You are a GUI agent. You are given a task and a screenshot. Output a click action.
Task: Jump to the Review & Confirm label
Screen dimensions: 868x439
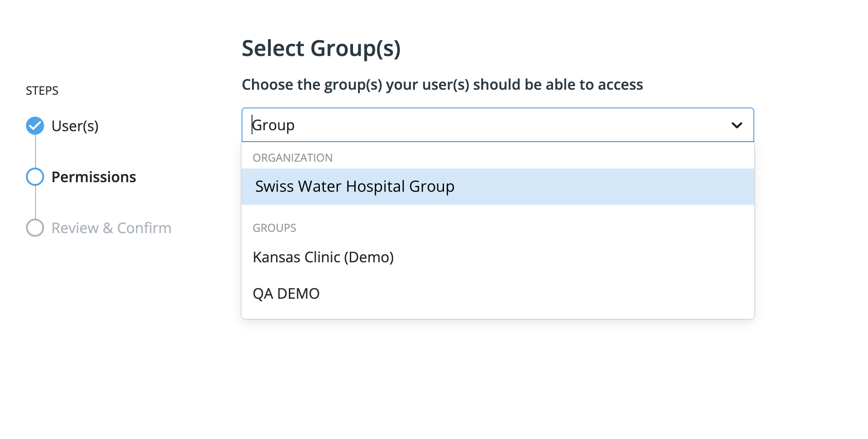pyautogui.click(x=111, y=228)
